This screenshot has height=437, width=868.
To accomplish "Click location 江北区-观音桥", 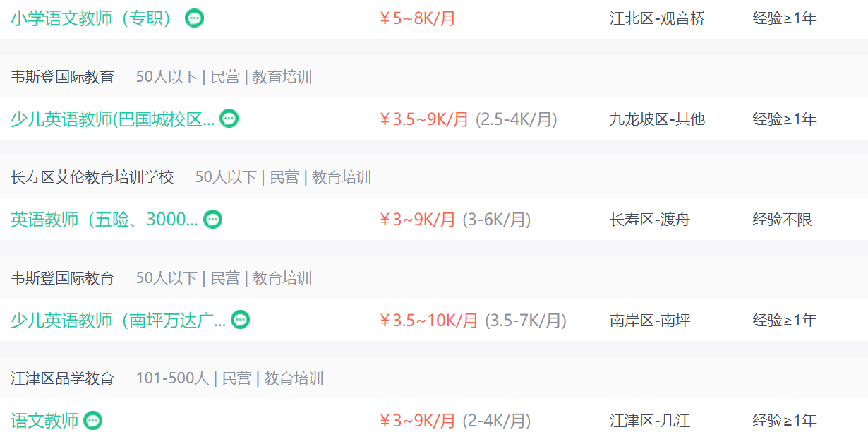I will pos(658,18).
